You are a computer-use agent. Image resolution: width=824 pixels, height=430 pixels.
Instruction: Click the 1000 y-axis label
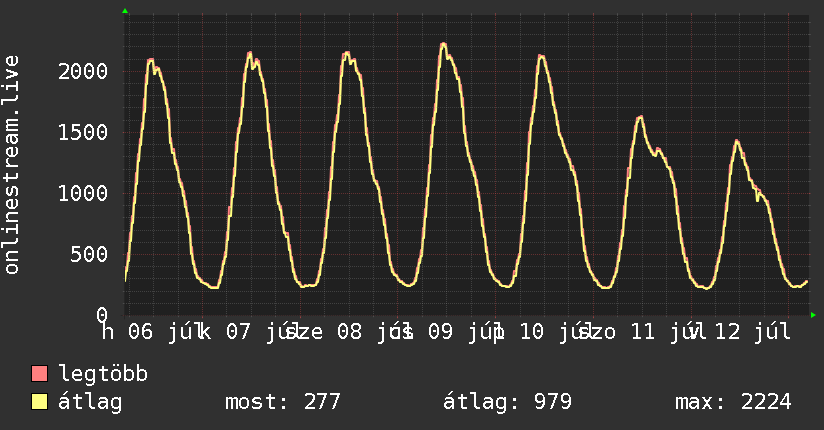83,193
